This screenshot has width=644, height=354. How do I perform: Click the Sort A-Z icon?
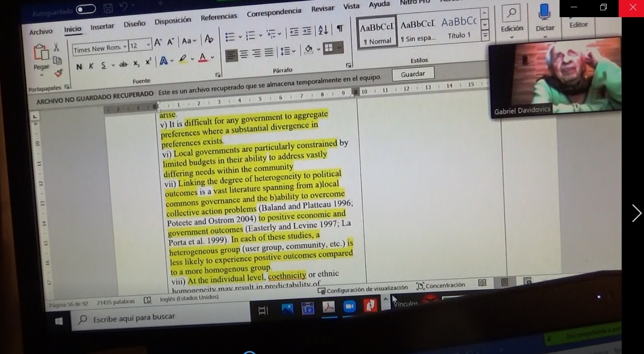point(323,30)
